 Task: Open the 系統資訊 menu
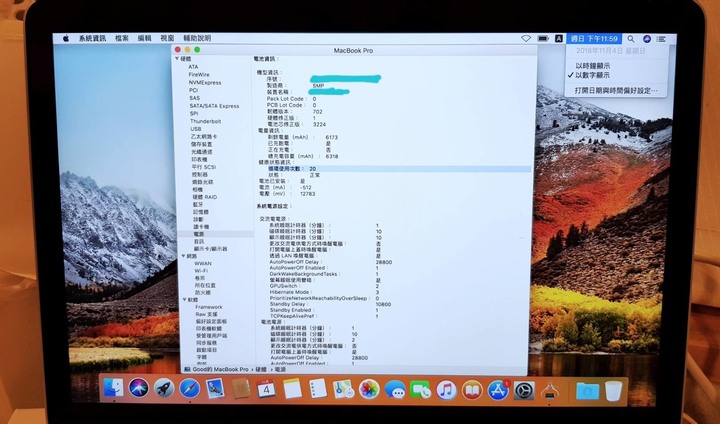click(x=92, y=39)
